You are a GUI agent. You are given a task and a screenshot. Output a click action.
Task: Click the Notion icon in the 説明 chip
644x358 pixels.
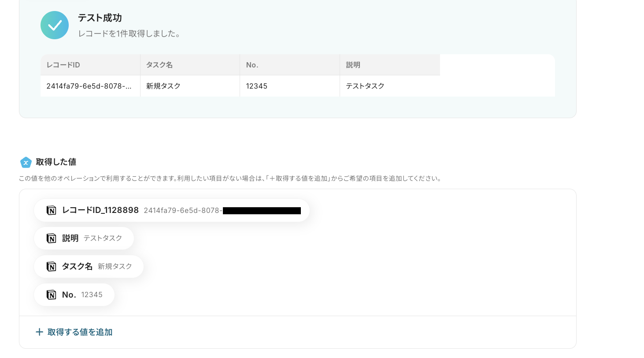click(51, 239)
